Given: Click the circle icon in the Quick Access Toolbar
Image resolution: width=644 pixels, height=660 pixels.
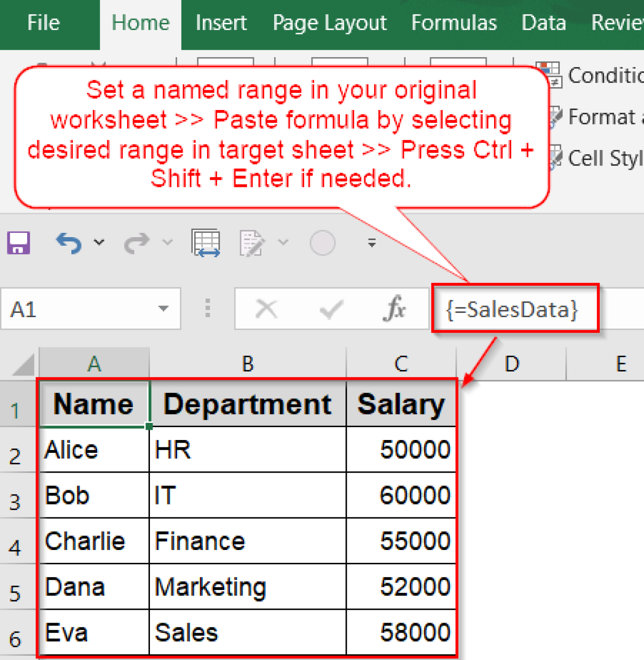Looking at the screenshot, I should point(323,243).
